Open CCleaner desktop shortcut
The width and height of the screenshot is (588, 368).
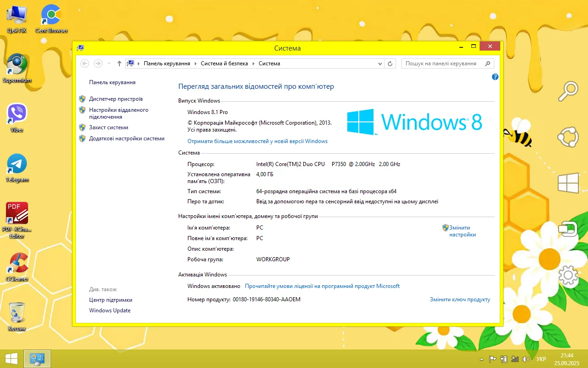point(17,264)
